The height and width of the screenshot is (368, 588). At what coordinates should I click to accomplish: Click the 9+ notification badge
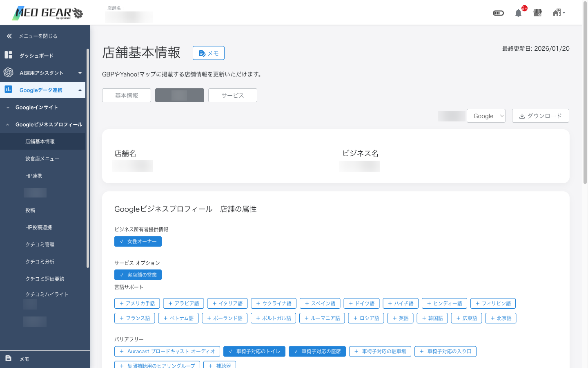[x=524, y=8]
